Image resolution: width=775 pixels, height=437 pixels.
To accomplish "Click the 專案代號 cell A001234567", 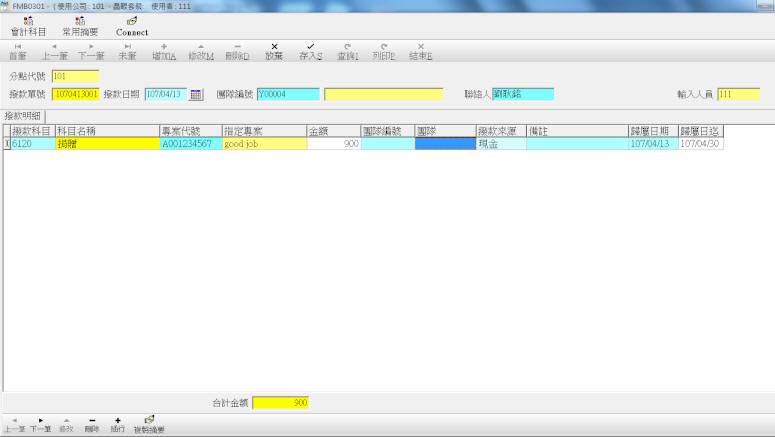I will [190, 144].
